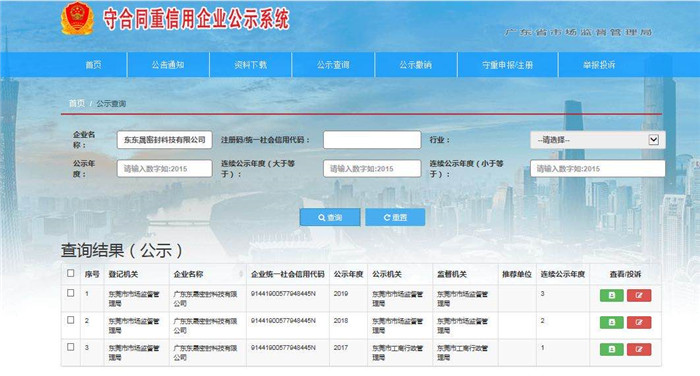Screen dimensions: 700x376
Task: Open the 公告通知 navigation tab
Action: coord(168,65)
